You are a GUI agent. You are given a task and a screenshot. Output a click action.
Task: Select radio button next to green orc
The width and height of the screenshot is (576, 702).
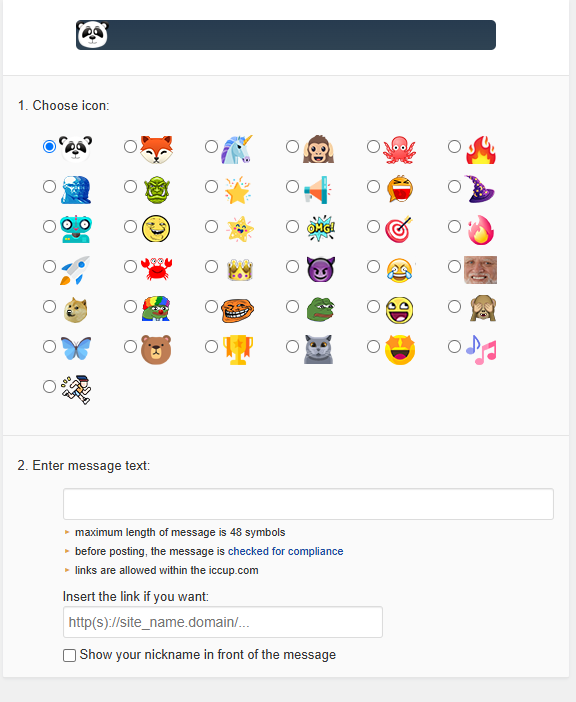[130, 186]
